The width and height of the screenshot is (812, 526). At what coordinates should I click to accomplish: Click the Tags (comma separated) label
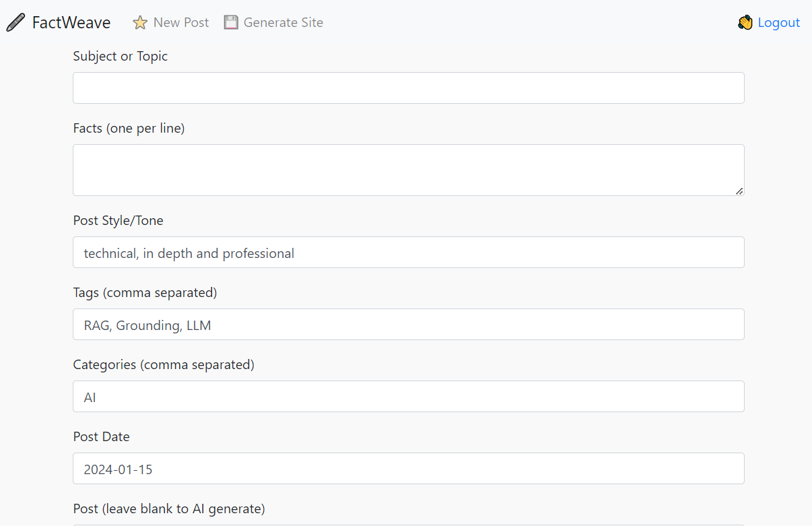[145, 292]
